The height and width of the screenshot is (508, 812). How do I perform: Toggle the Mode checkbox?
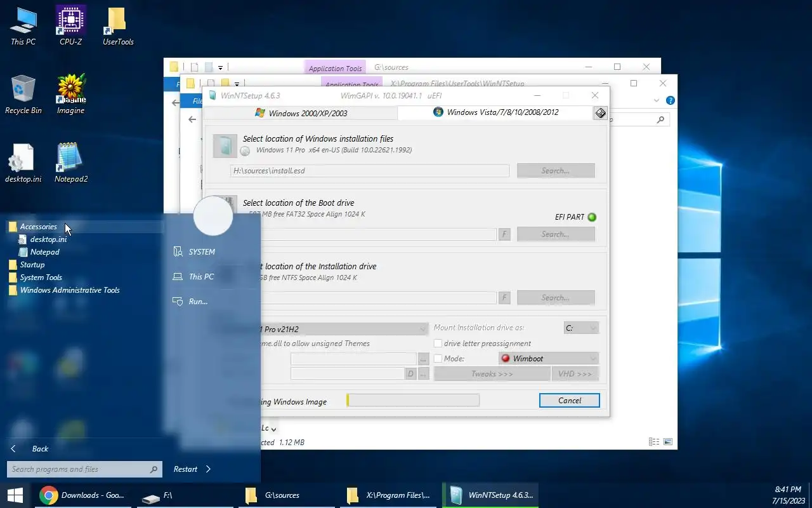coord(438,359)
